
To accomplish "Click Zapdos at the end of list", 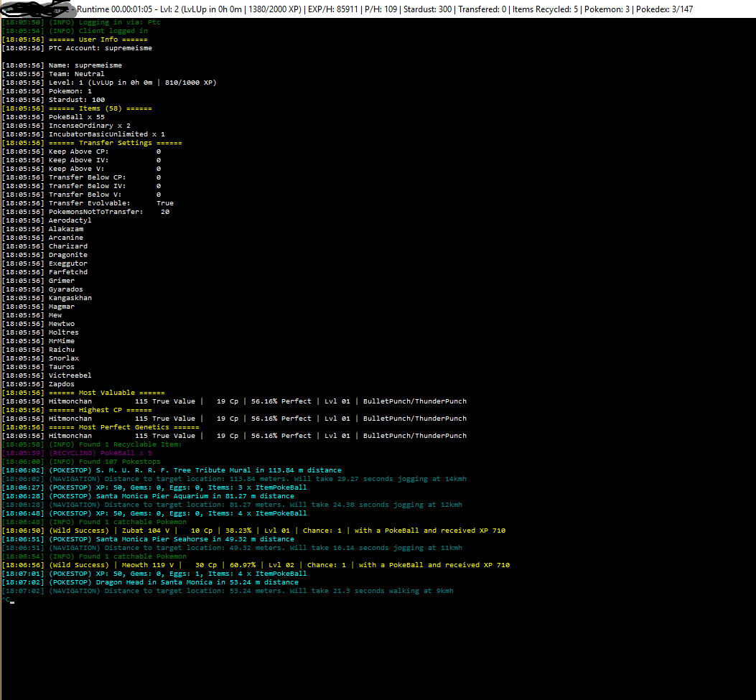I will click(x=62, y=384).
